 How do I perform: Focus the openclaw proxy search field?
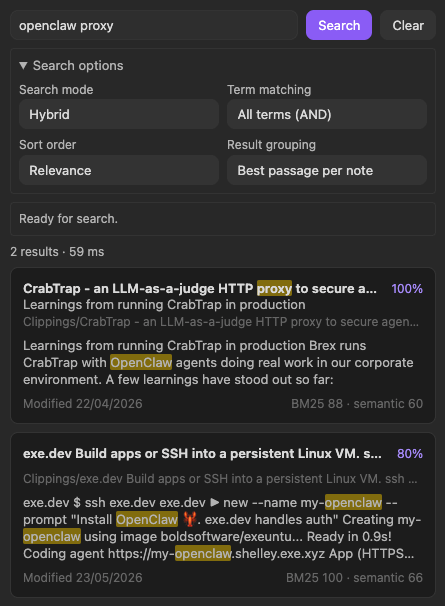coord(154,26)
